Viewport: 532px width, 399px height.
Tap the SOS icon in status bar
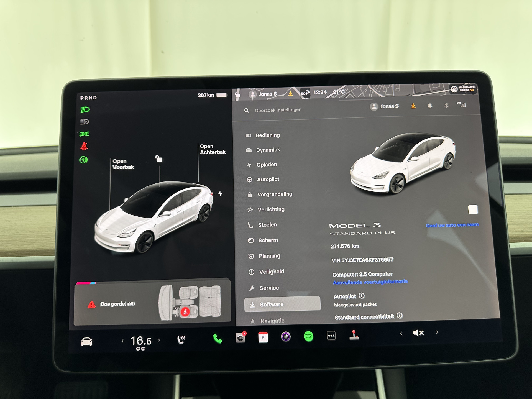coord(305,93)
